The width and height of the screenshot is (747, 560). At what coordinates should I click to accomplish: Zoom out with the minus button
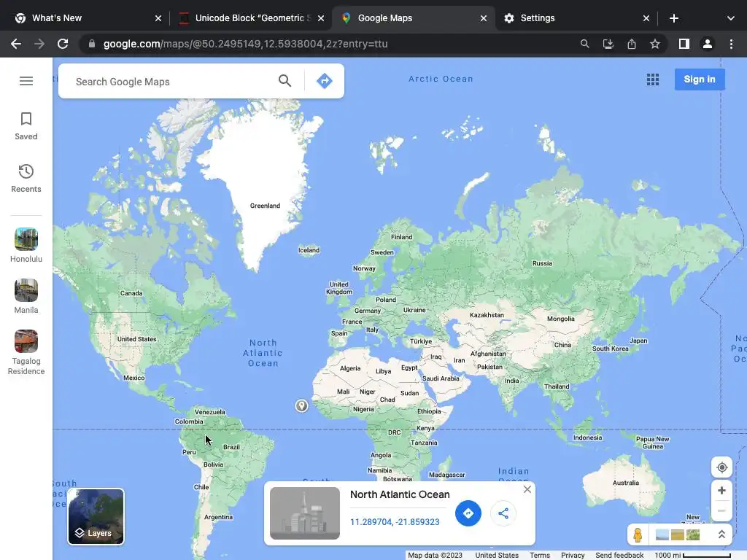721,510
